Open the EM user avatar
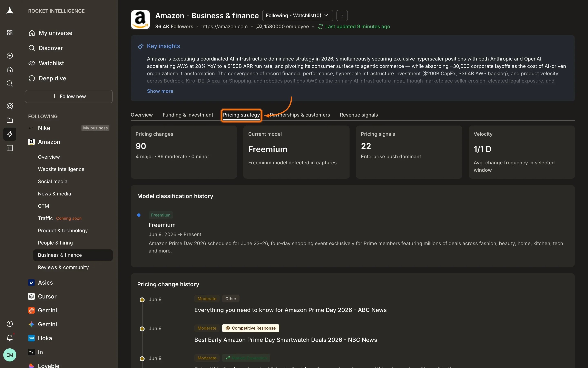 10,355
